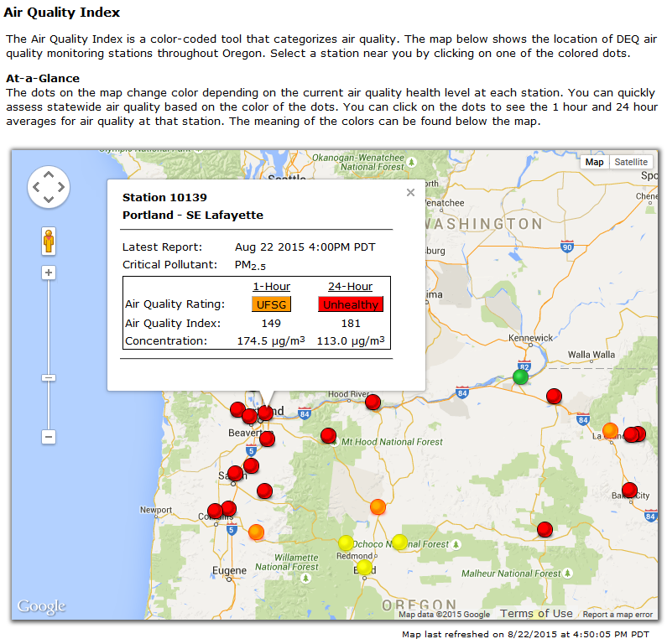This screenshot has width=667, height=644.
Task: Select the yellow dot west of Redmond
Action: point(346,543)
